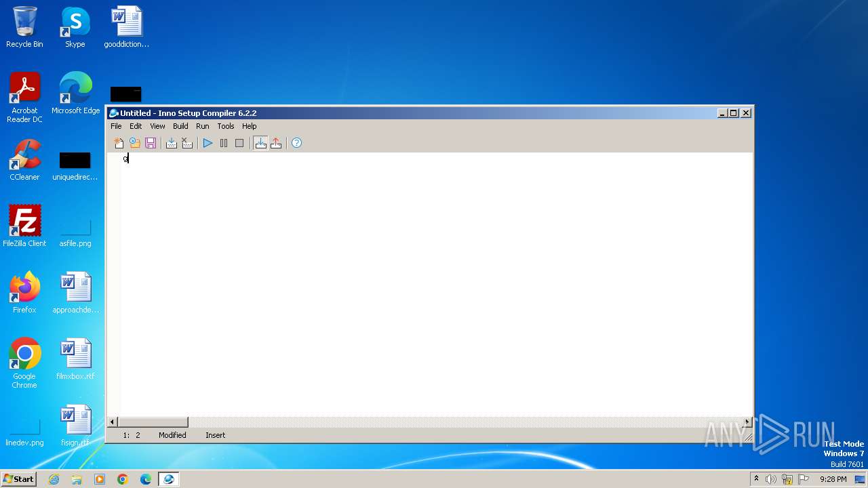Click the '1: 2' cursor position in status bar
Viewport: 868px width, 488px height.
coord(132,435)
